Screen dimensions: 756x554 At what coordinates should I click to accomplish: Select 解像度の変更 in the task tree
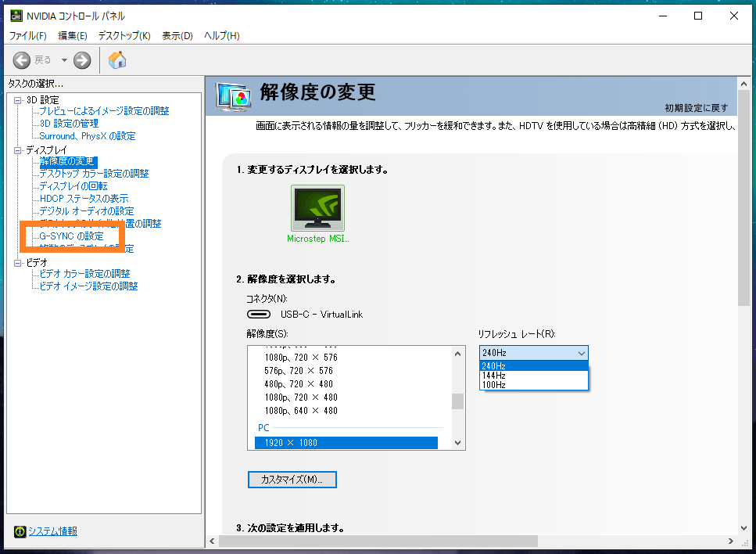(x=68, y=161)
